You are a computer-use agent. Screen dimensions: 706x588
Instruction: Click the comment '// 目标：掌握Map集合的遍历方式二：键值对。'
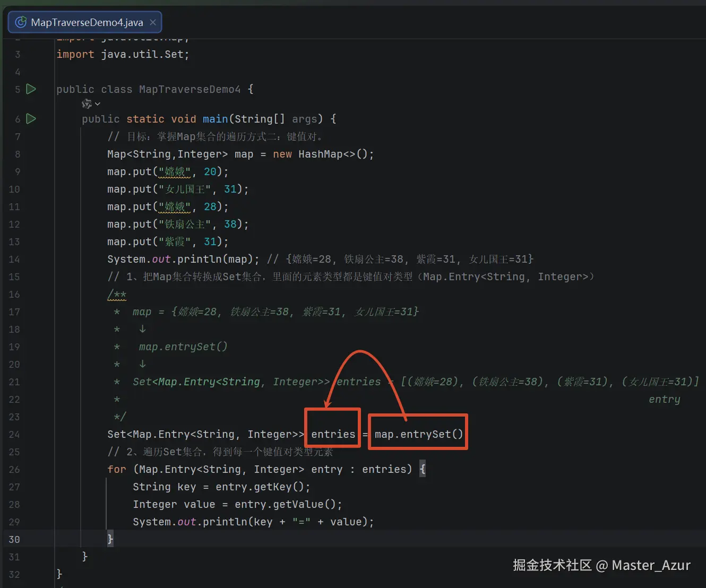tap(215, 136)
